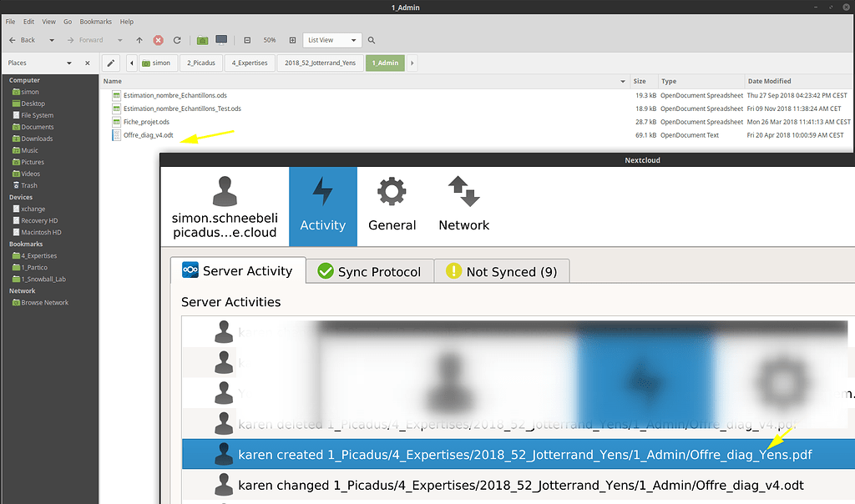Click the 2018_52_Jotterrand_Yens path button

coord(320,63)
